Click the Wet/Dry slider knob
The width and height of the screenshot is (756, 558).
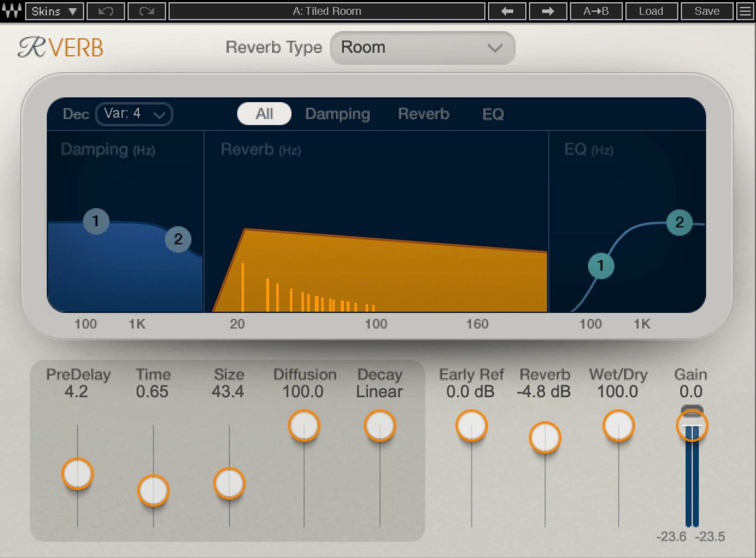point(619,426)
